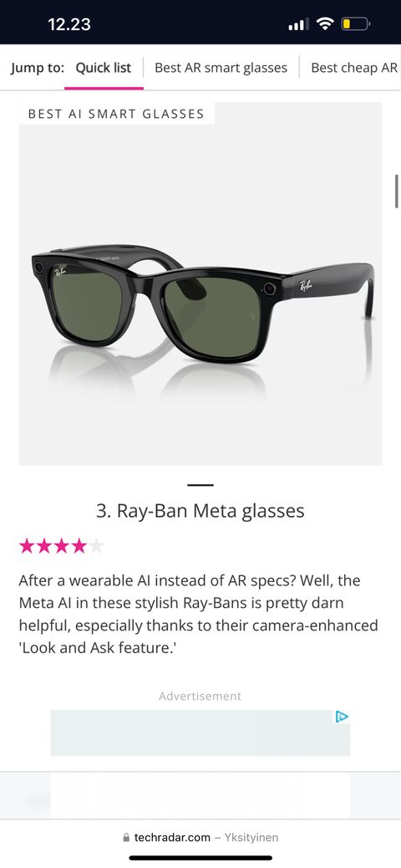
Task: Tap the 3. Ray-Ban Meta glasses heading
Action: [x=200, y=510]
